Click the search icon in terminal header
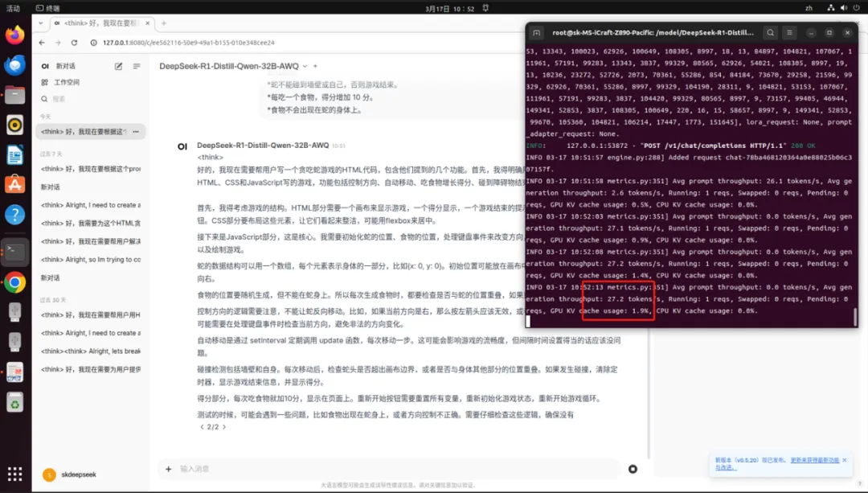The height and width of the screenshot is (493, 868). click(x=770, y=33)
